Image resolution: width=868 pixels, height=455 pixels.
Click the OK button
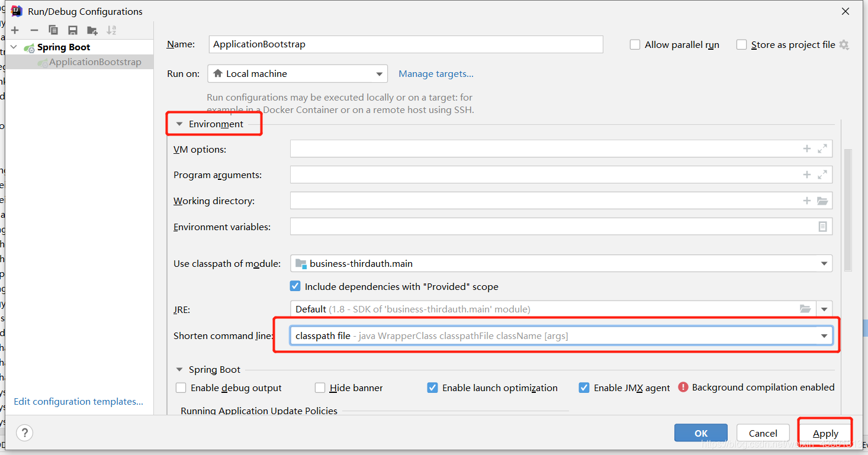click(x=701, y=433)
